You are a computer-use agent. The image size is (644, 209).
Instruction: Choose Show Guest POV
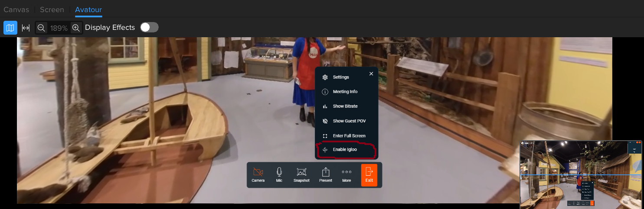[x=349, y=121]
